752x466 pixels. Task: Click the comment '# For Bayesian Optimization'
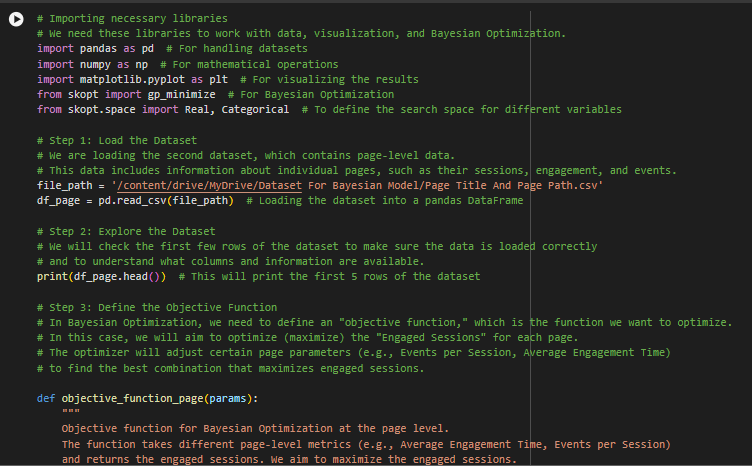tap(311, 94)
